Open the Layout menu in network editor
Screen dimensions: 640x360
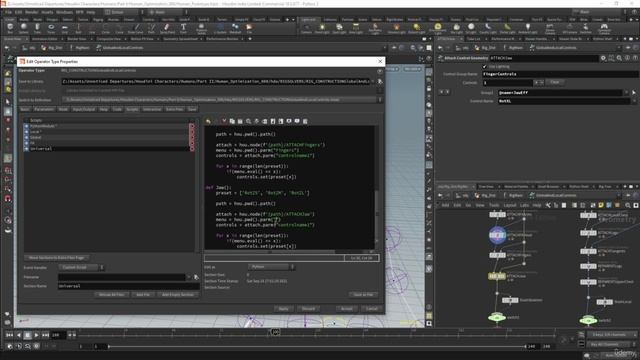[x=510, y=205]
